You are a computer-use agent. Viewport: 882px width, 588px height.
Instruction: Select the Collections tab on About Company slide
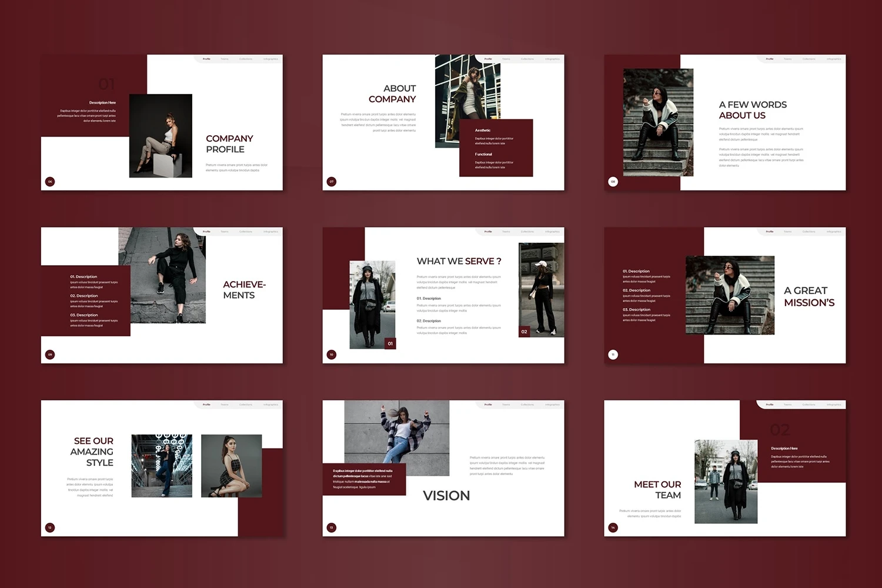tap(527, 59)
